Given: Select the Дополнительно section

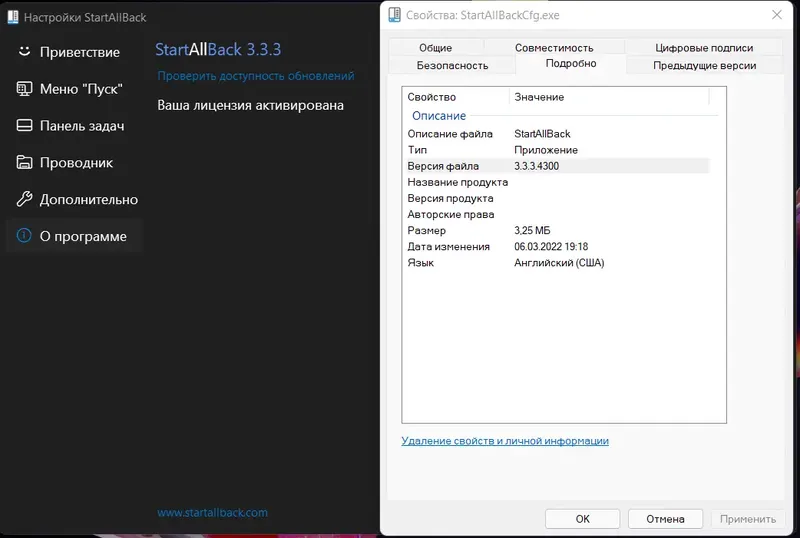Looking at the screenshot, I should tap(73, 199).
